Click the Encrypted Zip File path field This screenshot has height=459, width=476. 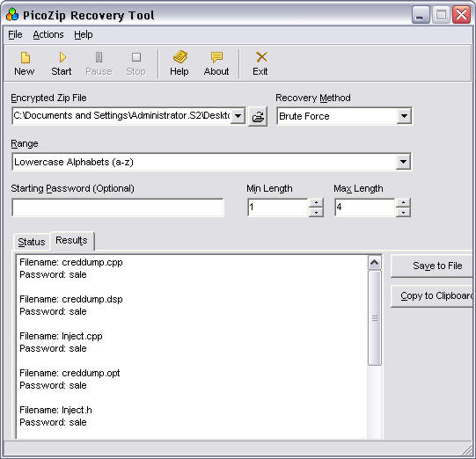121,115
